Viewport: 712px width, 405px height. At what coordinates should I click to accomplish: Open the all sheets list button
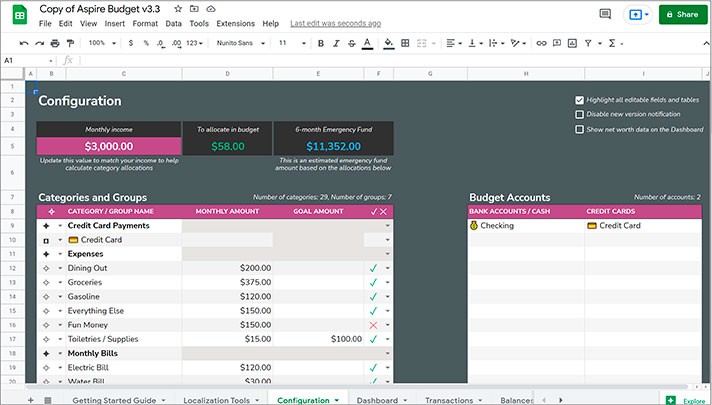[x=48, y=400]
